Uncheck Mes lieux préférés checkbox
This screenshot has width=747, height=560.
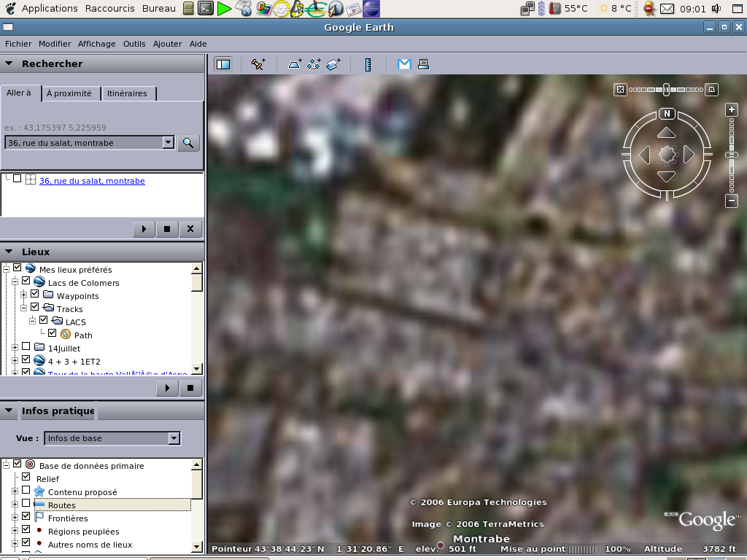point(18,268)
